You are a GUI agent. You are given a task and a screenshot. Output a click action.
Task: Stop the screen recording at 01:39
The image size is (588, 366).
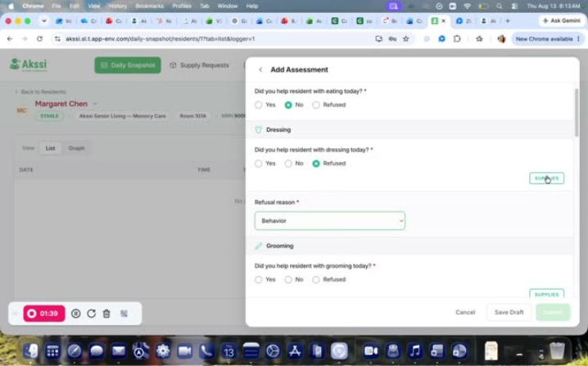(44, 314)
